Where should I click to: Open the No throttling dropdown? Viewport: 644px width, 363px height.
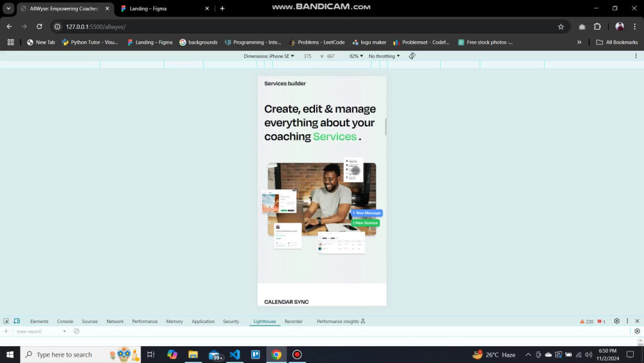[384, 56]
